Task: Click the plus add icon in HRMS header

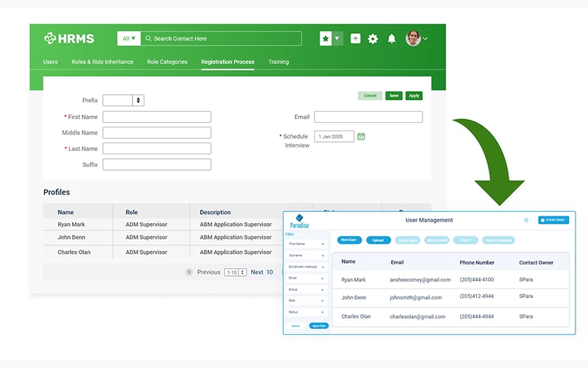Action: click(355, 38)
